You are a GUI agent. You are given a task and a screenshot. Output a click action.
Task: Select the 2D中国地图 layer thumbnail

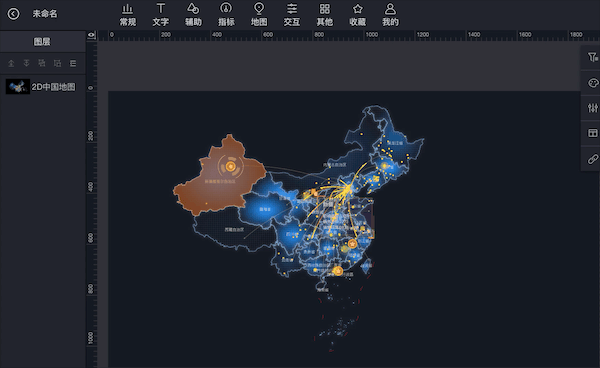pos(18,87)
